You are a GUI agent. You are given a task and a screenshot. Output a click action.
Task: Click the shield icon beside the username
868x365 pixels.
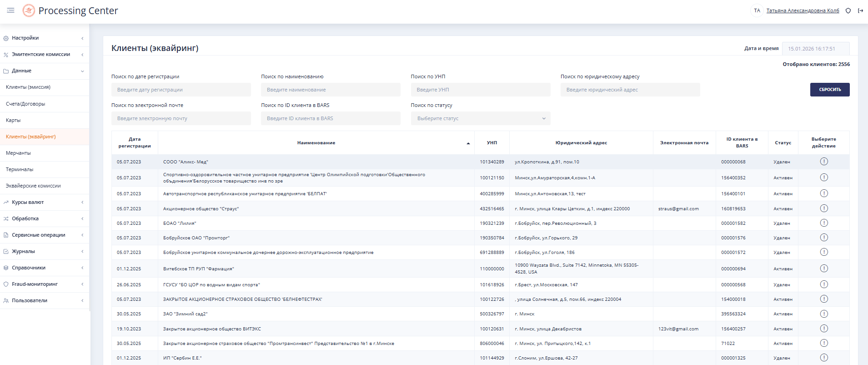tap(848, 10)
